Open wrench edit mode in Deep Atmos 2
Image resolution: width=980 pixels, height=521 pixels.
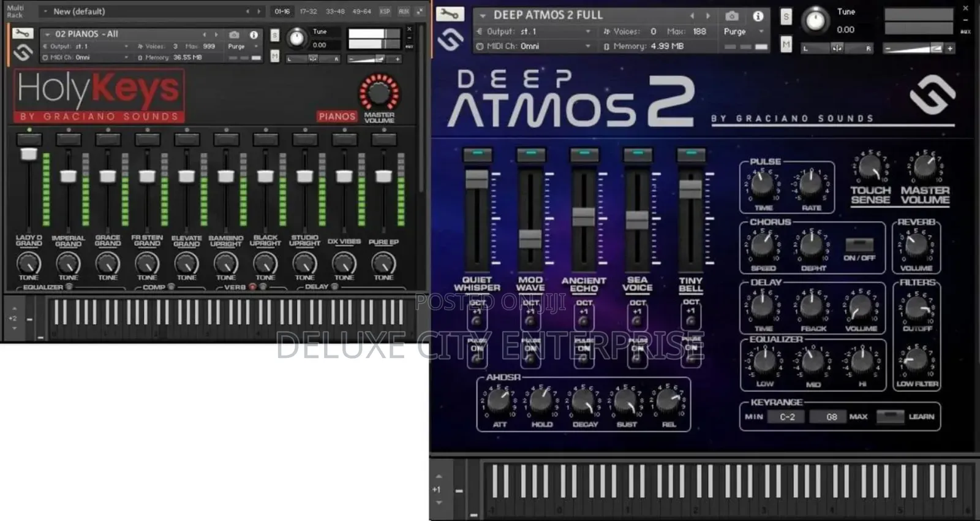click(450, 14)
